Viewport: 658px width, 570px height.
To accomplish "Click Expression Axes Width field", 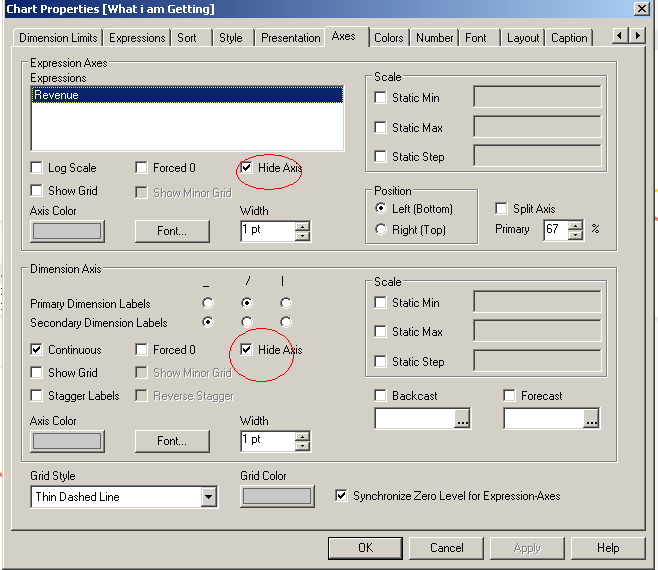I will [268, 231].
